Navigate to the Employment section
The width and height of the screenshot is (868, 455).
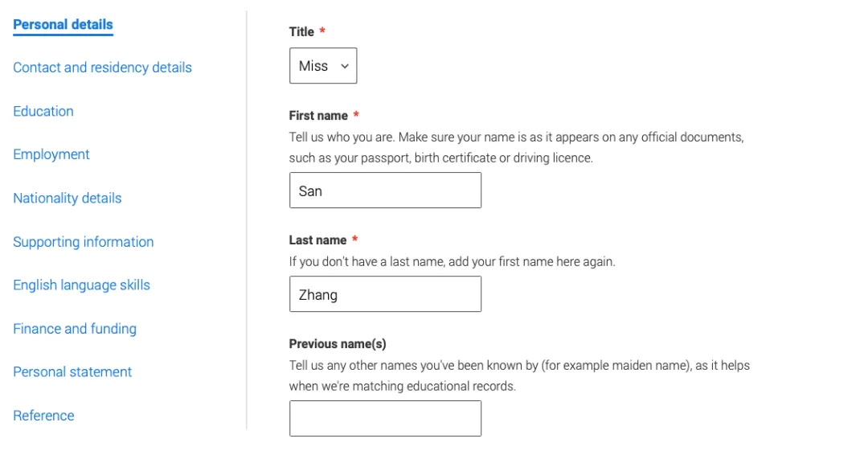(x=51, y=154)
